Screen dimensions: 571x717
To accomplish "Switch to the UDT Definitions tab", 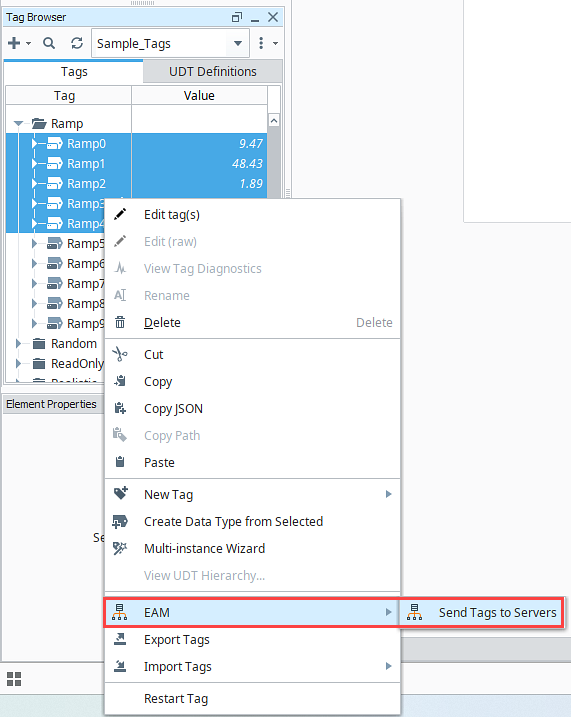I will pyautogui.click(x=213, y=72).
